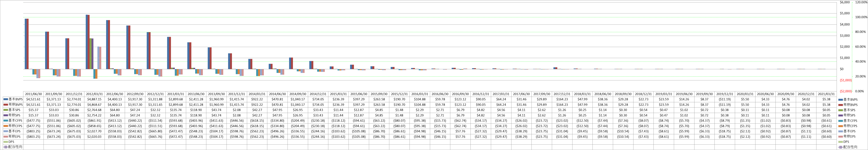868x150 pixels.
Task: Click the ($665.76) cell in 希釈EPS row
Action: pyautogui.click(x=155, y=137)
